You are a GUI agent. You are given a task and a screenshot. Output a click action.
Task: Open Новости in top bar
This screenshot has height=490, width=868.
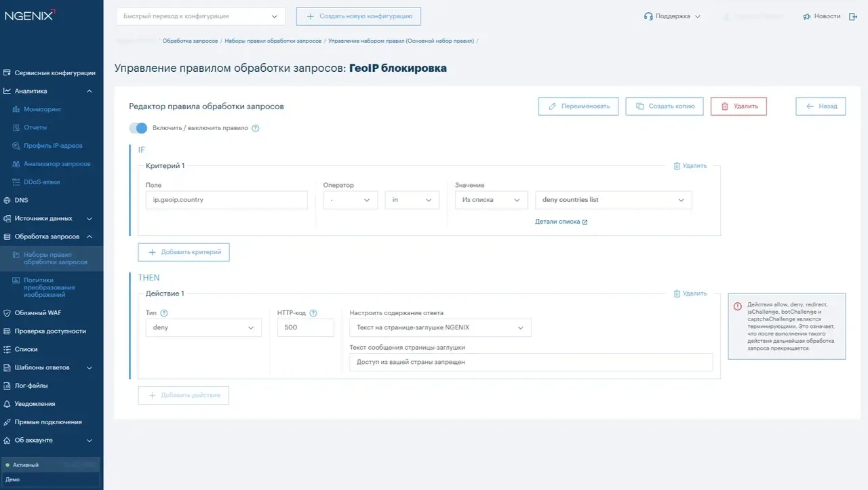coord(821,16)
